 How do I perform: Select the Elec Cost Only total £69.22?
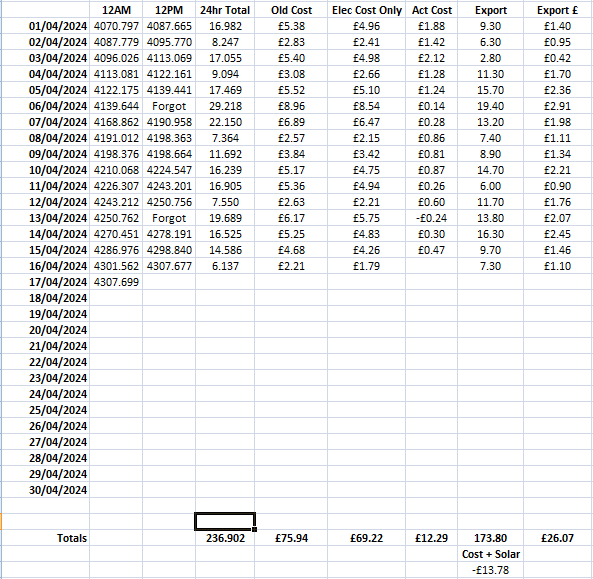coord(366,538)
